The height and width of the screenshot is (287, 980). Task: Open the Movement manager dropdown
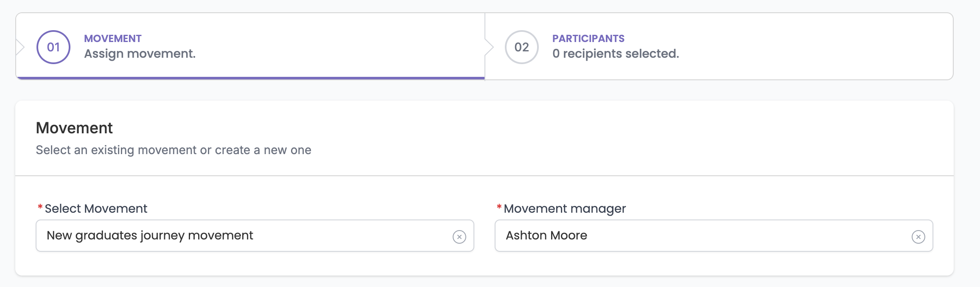[714, 236]
